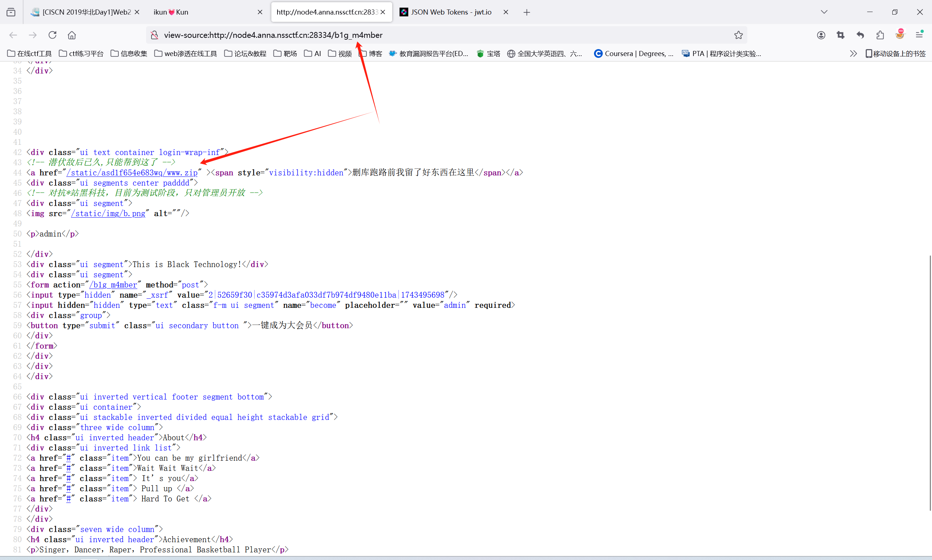Viewport: 932px width, 560px height.
Task: Open the account profile icon in the toolbar
Action: [821, 35]
